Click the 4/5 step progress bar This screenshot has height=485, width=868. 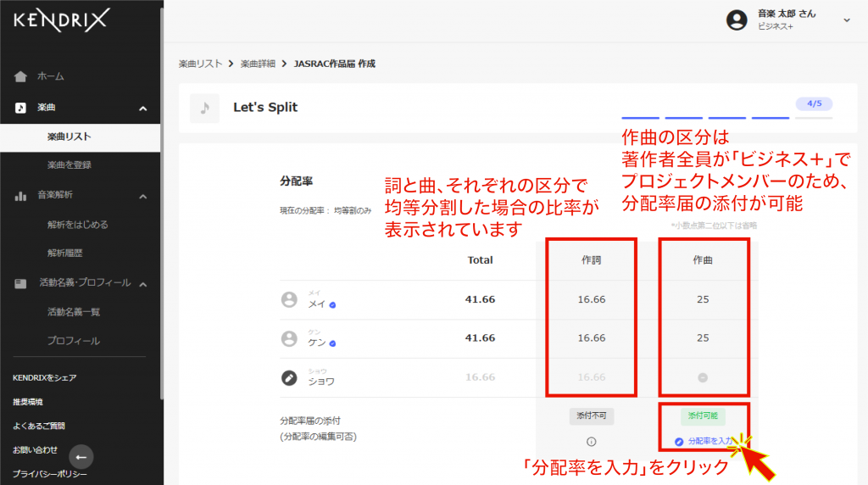[x=727, y=117]
